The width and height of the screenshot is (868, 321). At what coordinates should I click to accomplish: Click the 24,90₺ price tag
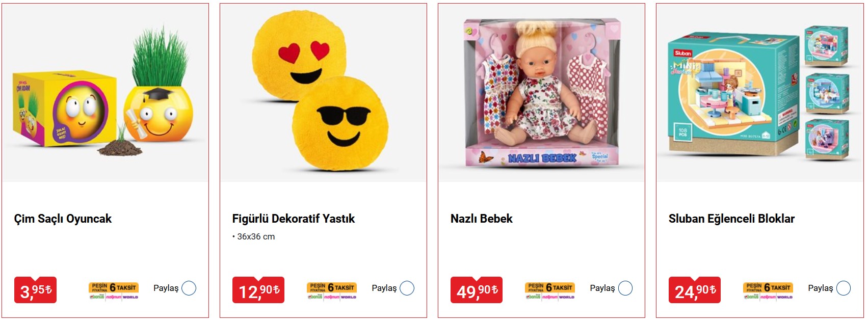pyautogui.click(x=695, y=290)
